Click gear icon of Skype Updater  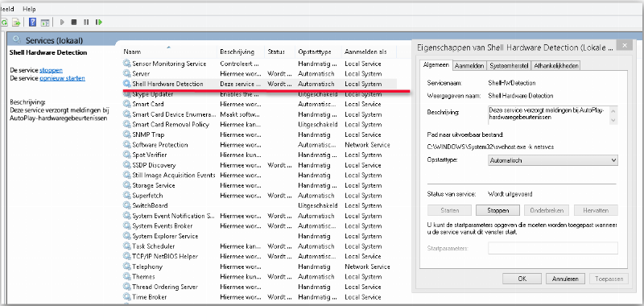[127, 94]
